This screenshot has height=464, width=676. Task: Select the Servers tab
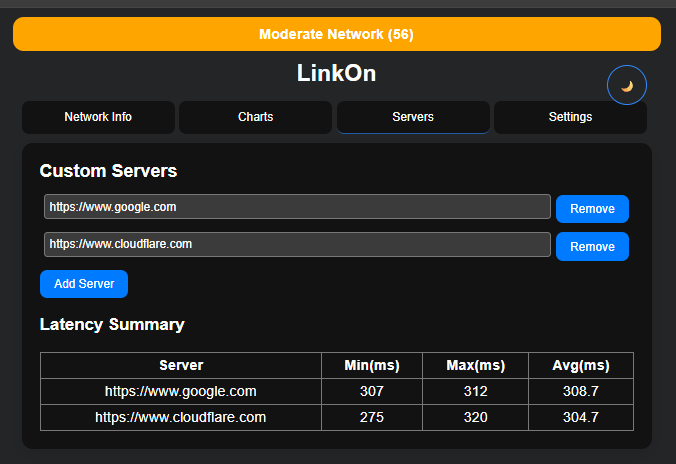413,117
